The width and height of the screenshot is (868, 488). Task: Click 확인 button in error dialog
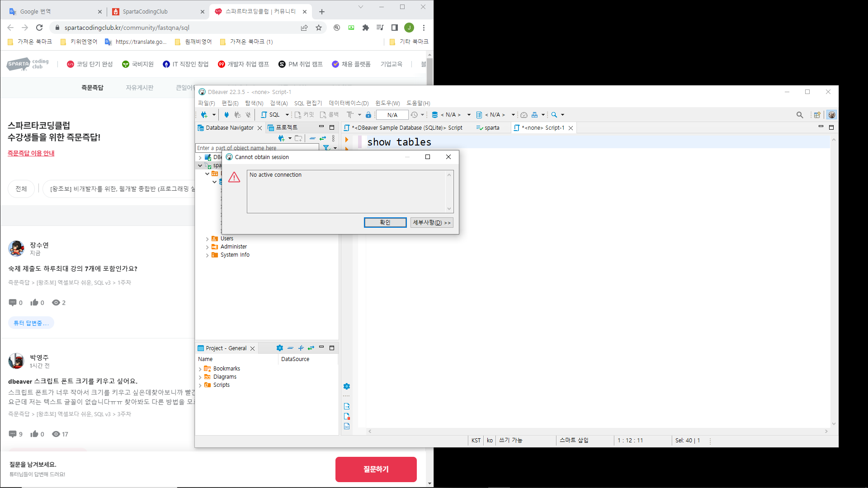tap(385, 222)
